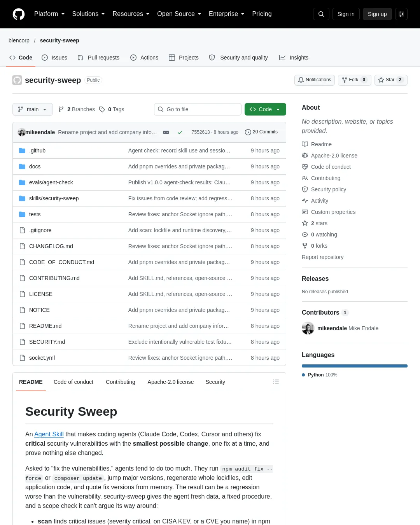Click the Sign in button
420x525 pixels.
coord(346,14)
